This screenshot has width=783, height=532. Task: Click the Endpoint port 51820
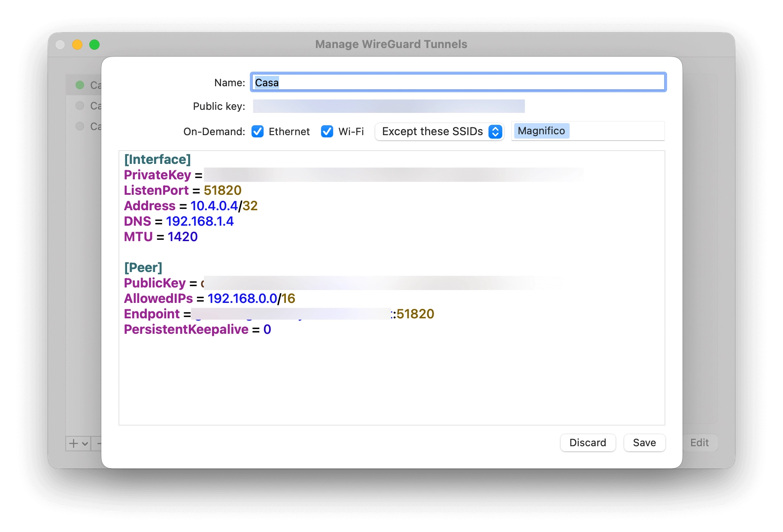415,314
